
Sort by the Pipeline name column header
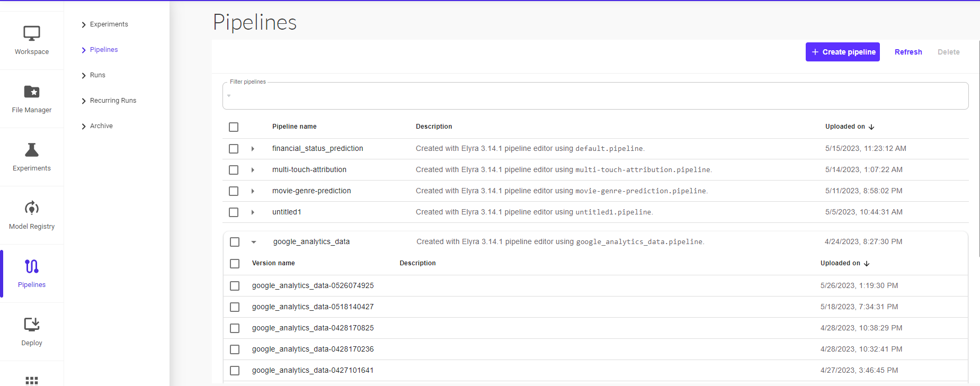pyautogui.click(x=295, y=127)
